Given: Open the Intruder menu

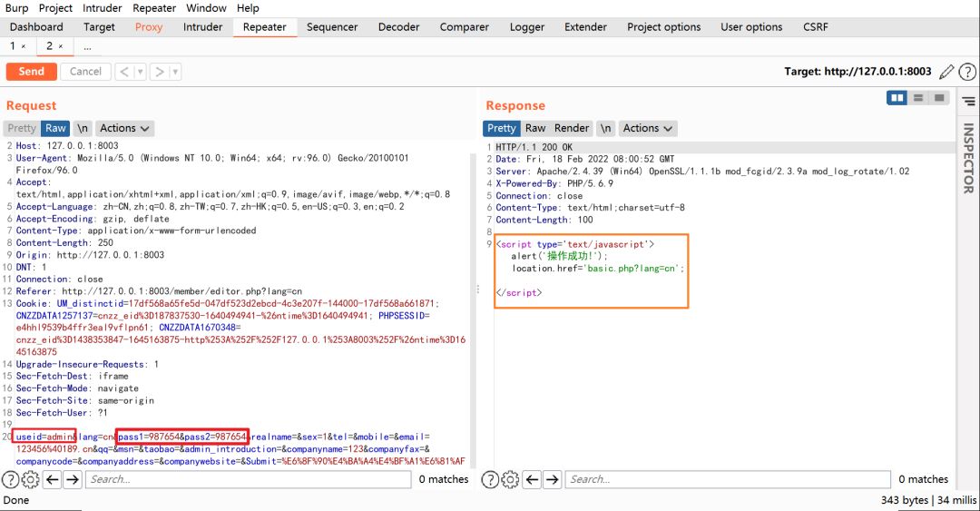Looking at the screenshot, I should [x=103, y=8].
